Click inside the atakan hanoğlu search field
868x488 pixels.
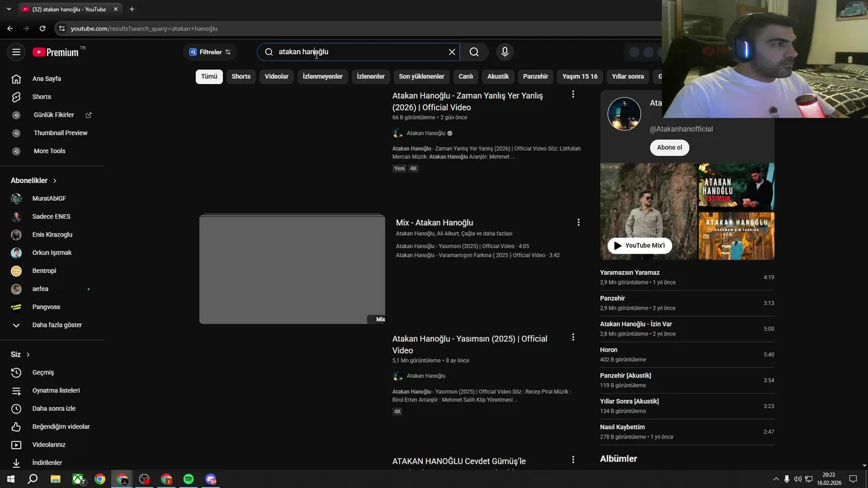coord(358,52)
